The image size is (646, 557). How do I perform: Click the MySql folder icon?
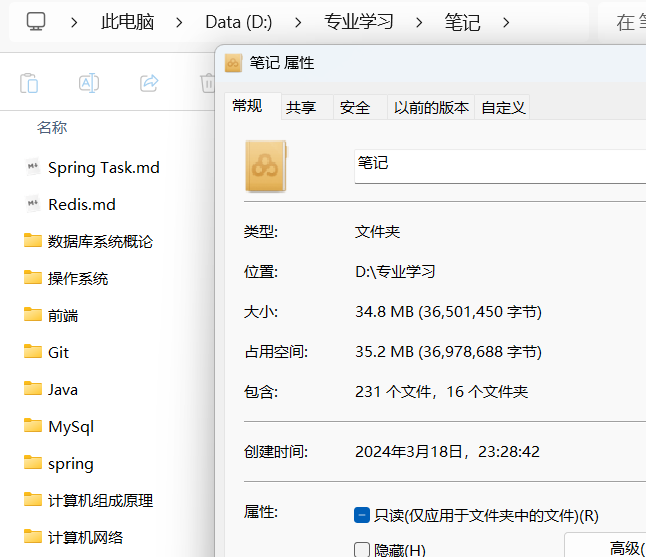pyautogui.click(x=33, y=426)
